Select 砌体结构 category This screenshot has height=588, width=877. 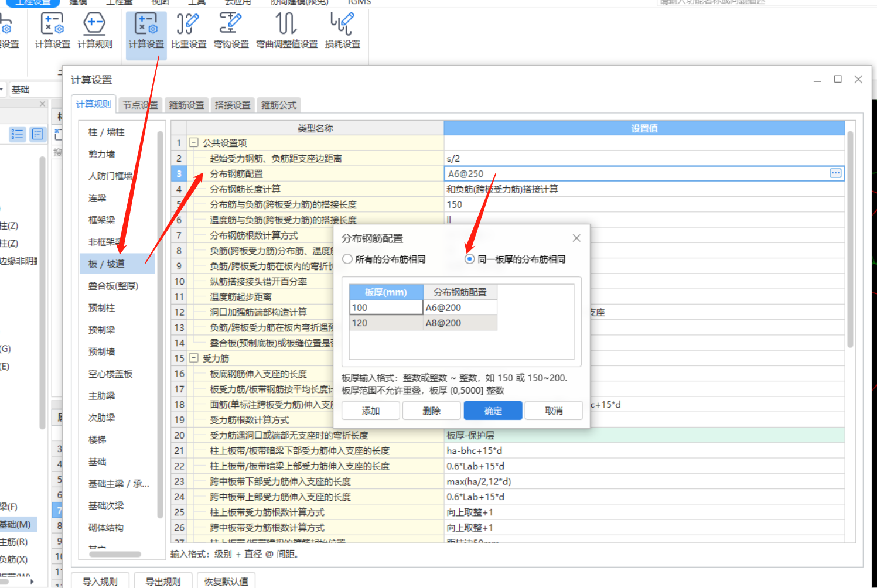[106, 528]
